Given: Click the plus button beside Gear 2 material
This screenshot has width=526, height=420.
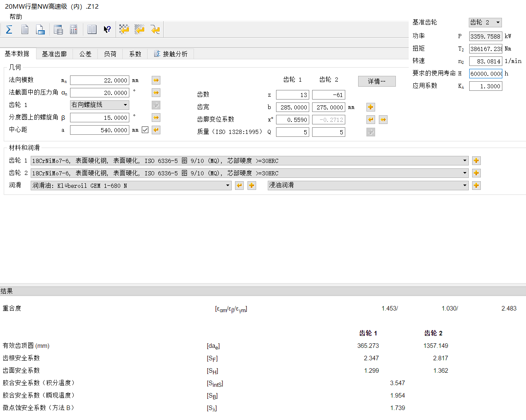Looking at the screenshot, I should (476, 173).
